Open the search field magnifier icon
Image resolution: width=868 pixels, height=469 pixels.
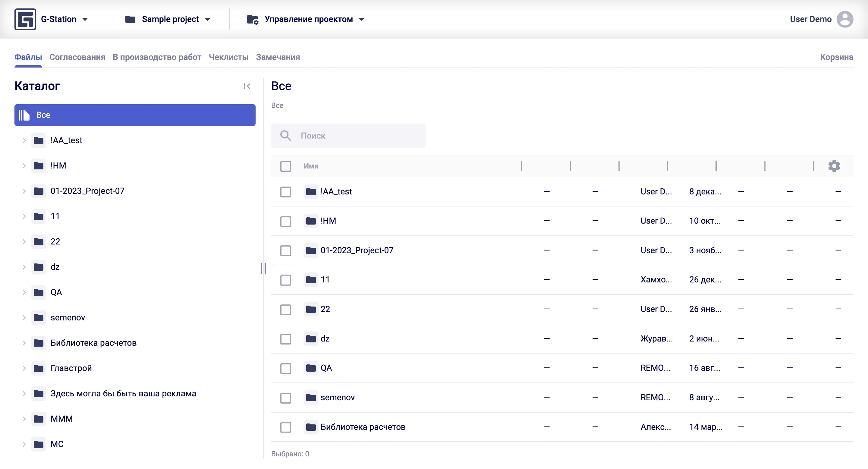(x=286, y=135)
